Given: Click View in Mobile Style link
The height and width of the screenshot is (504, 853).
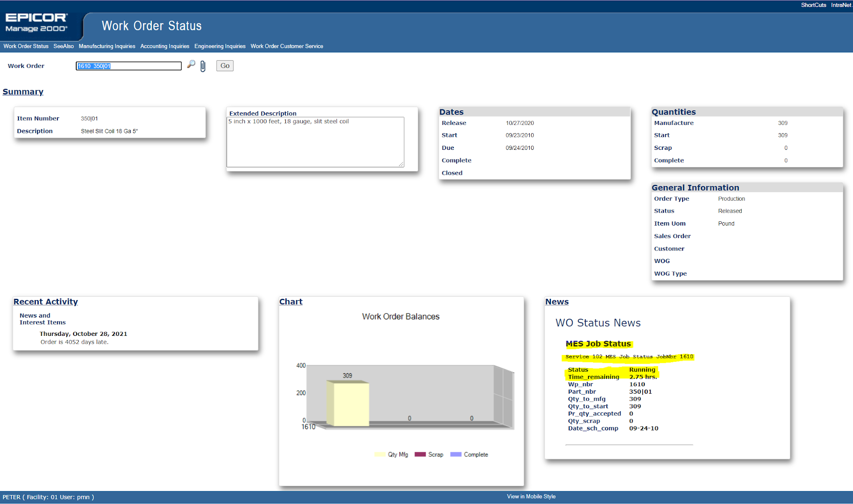Looking at the screenshot, I should (531, 497).
